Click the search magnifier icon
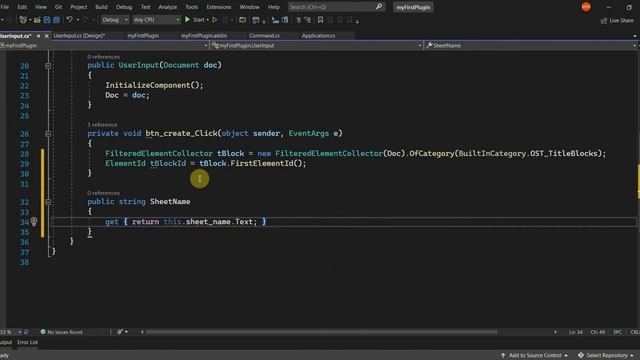Viewport: 640px width, 360px height. (x=379, y=7)
